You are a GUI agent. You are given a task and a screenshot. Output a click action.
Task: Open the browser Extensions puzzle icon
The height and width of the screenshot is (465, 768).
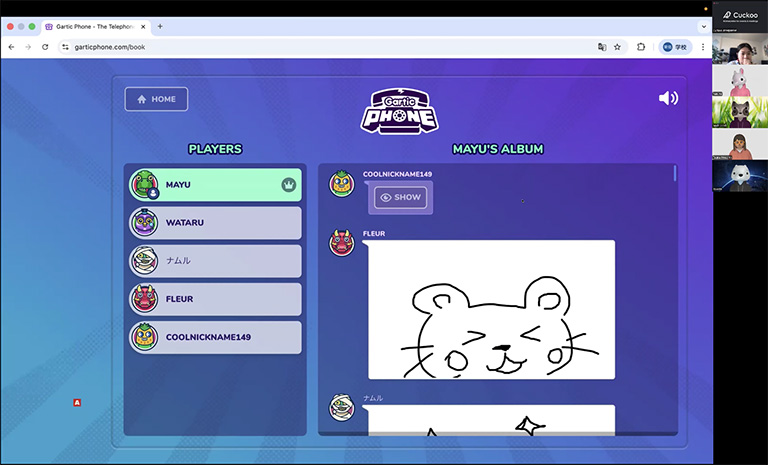pyautogui.click(x=641, y=47)
